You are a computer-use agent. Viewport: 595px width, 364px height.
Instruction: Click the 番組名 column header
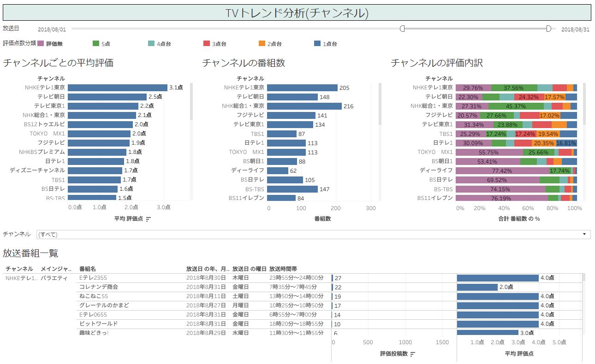[x=88, y=269]
